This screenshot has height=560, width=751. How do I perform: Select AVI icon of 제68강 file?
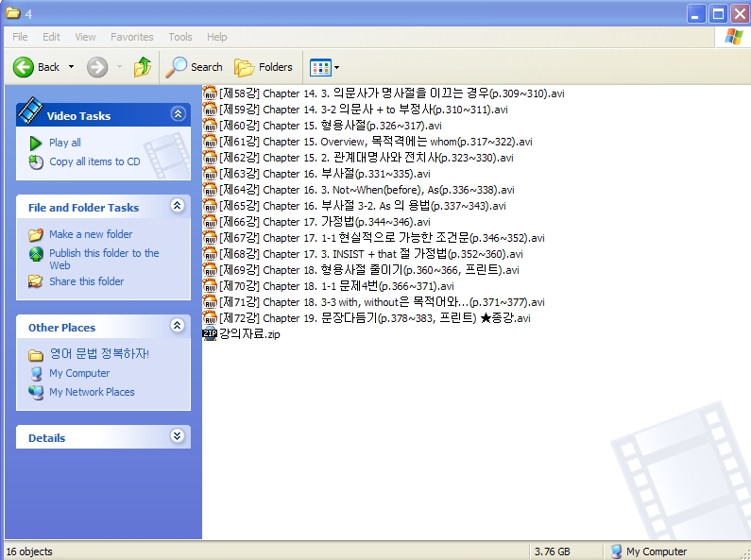click(x=210, y=253)
